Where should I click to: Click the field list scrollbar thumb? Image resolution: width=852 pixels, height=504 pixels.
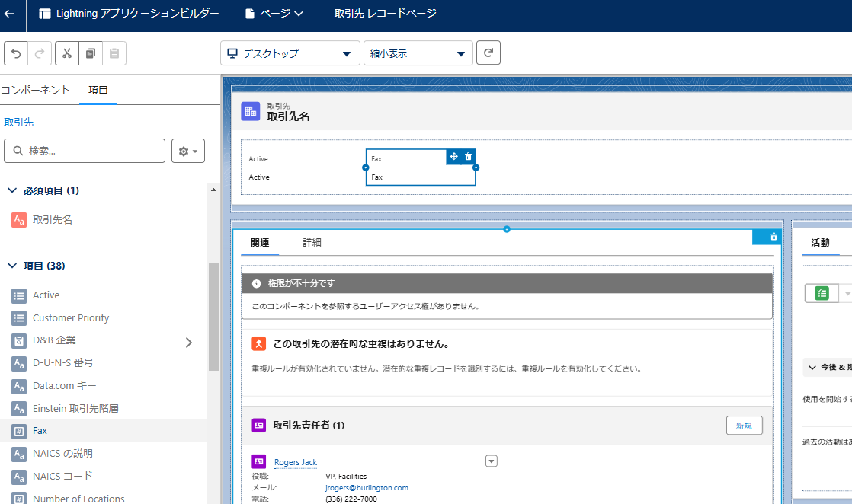click(213, 317)
